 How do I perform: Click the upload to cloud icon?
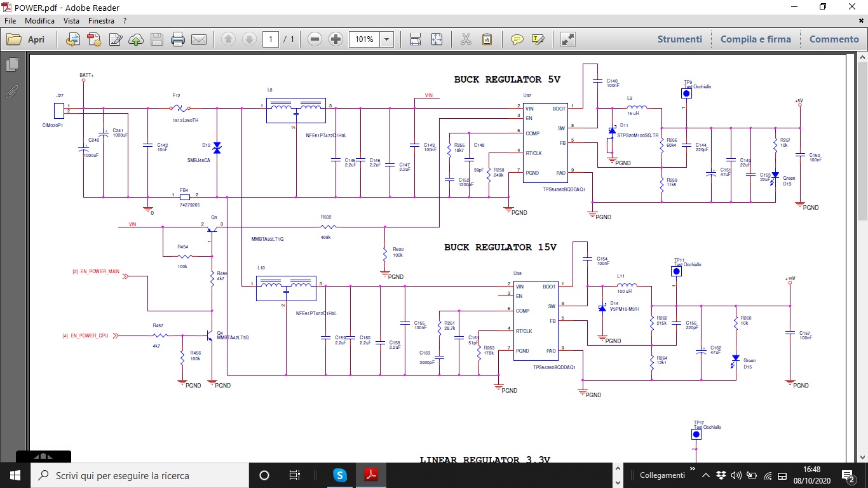pos(136,39)
